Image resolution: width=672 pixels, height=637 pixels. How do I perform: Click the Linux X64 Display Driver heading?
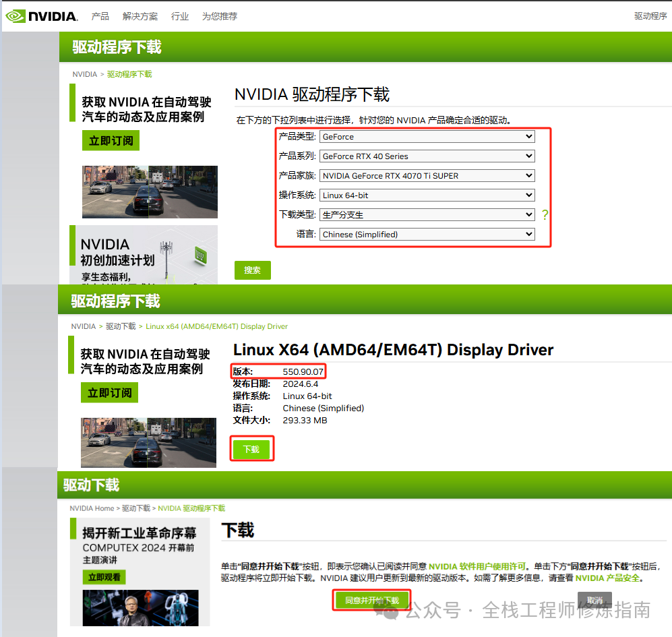pyautogui.click(x=393, y=350)
